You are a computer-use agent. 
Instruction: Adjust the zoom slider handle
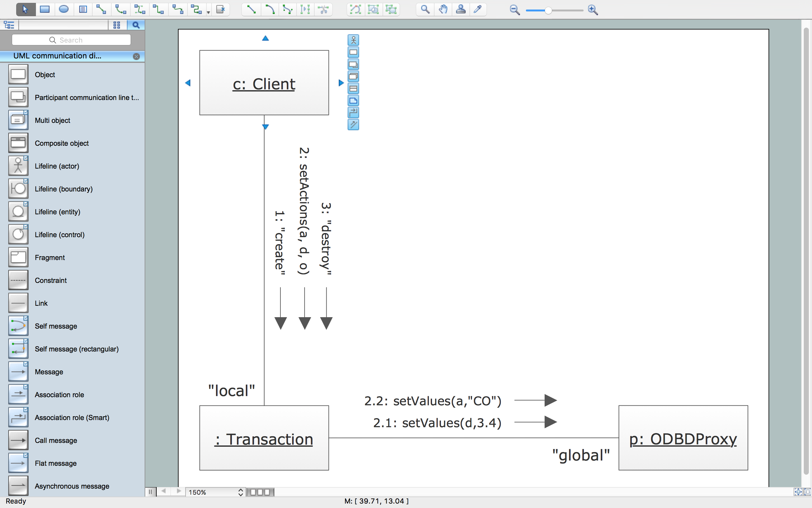[x=548, y=10]
